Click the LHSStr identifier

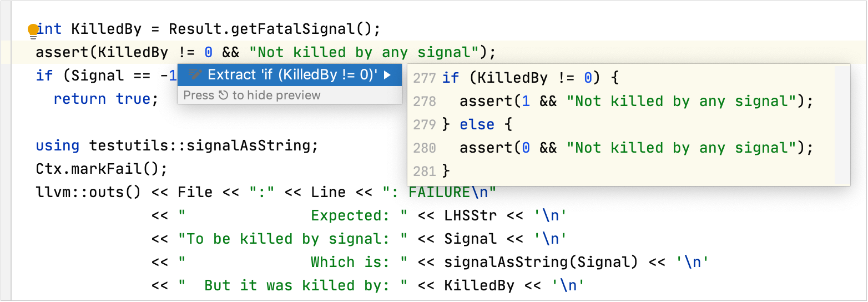pos(470,215)
